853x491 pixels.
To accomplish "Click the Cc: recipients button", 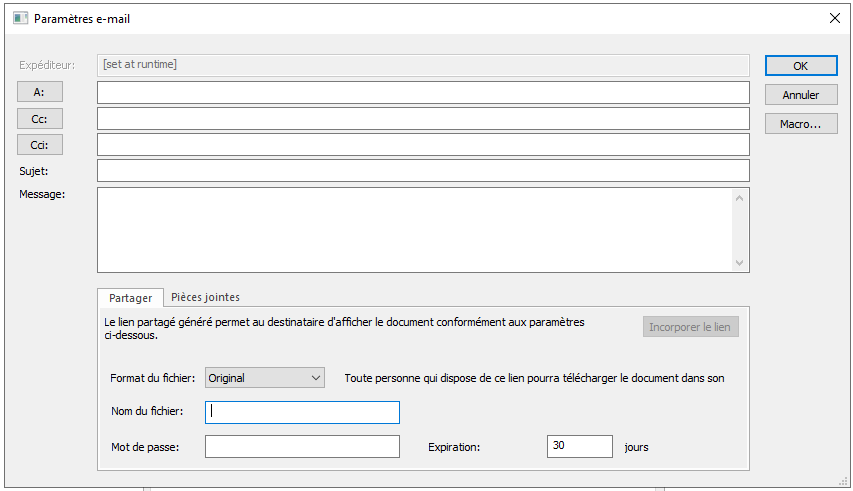I will click(x=40, y=119).
